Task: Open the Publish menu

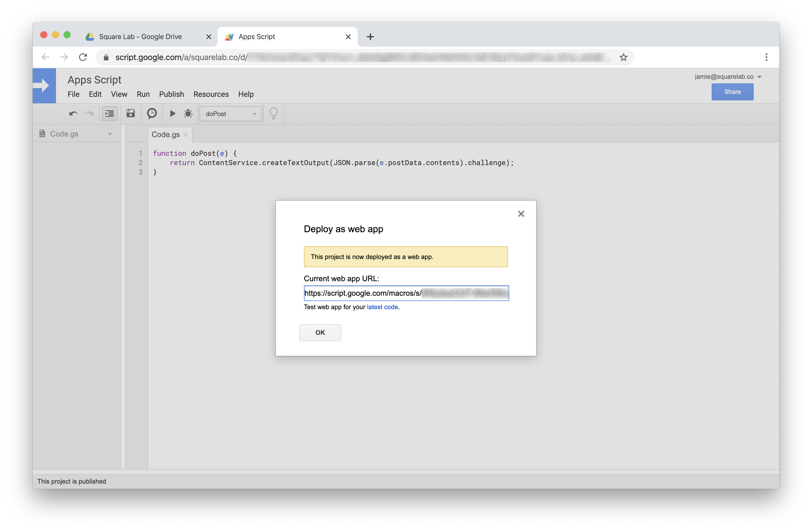Action: [x=170, y=94]
